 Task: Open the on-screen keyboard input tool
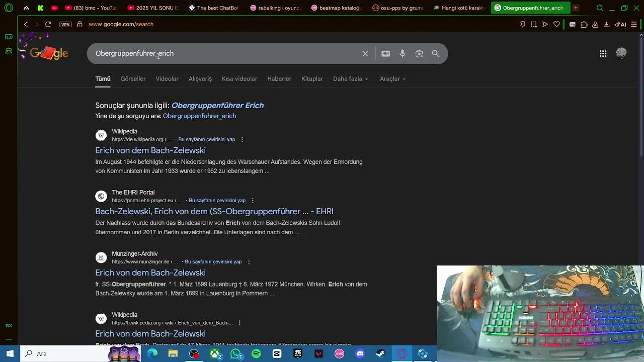386,54
